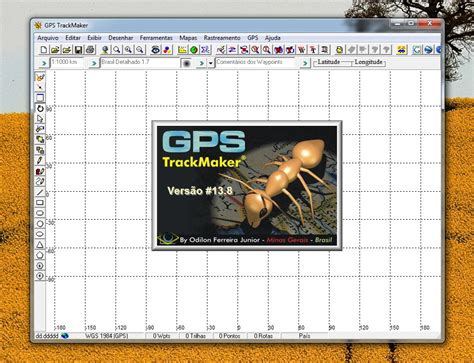Open the Ajuda menu
This screenshot has width=474, height=363.
(272, 38)
